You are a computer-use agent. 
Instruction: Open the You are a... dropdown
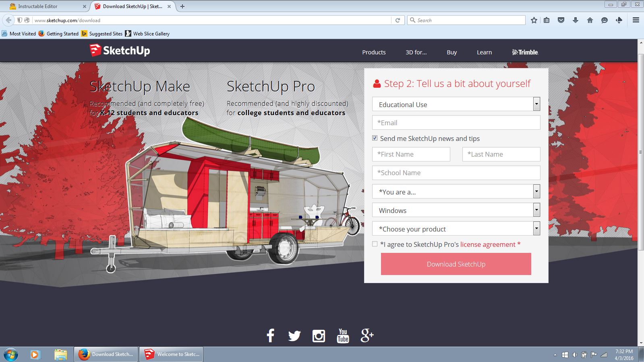click(456, 192)
